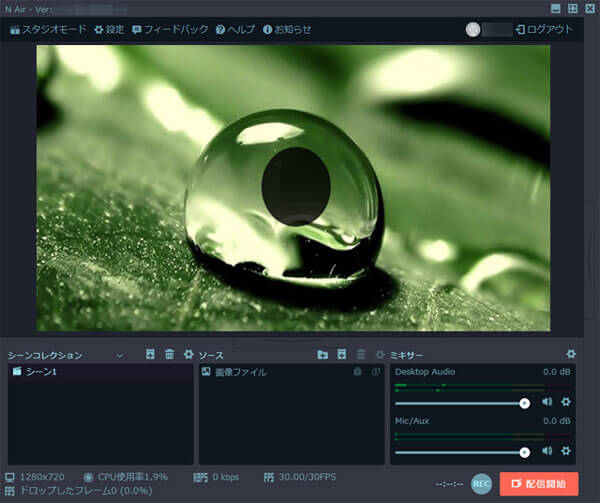The image size is (600, 503).
Task: Open 設定 settings menu
Action: click(x=109, y=29)
